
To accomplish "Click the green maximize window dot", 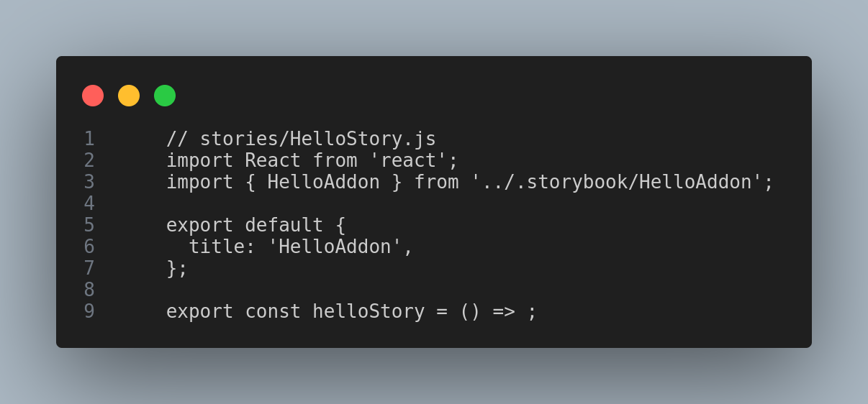I will 165,96.
